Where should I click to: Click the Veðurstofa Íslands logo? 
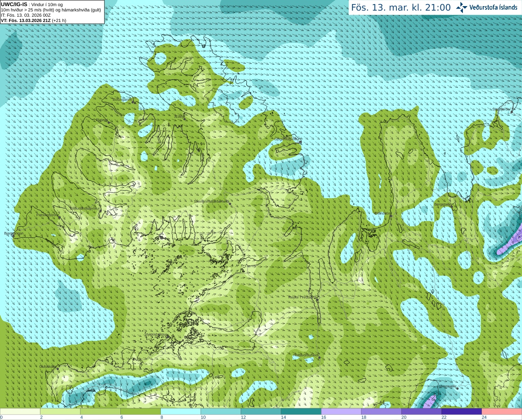pos(487,7)
